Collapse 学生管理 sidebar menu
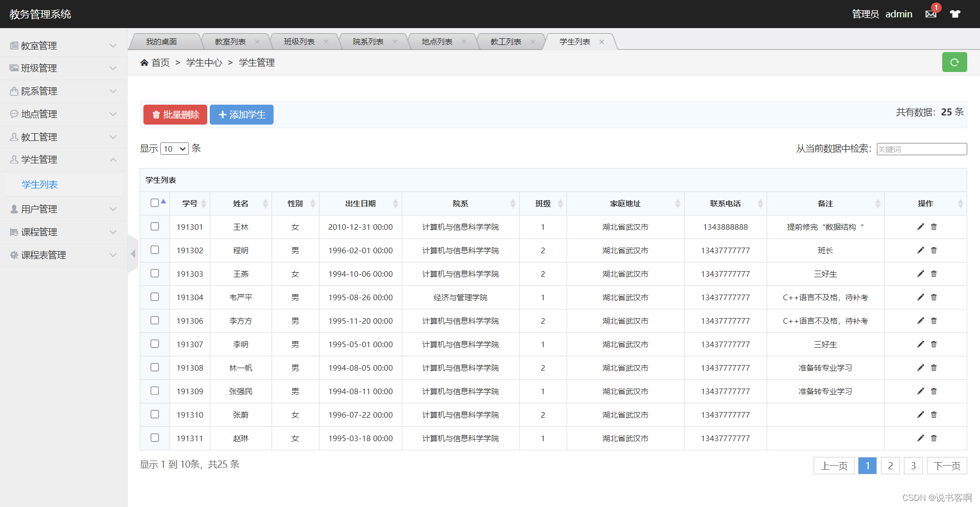 (x=63, y=159)
